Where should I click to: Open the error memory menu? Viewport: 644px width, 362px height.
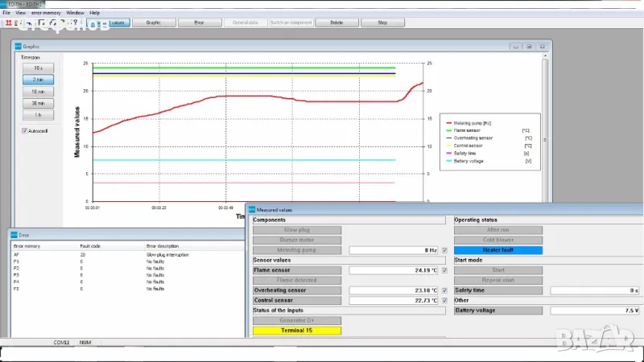tap(46, 13)
